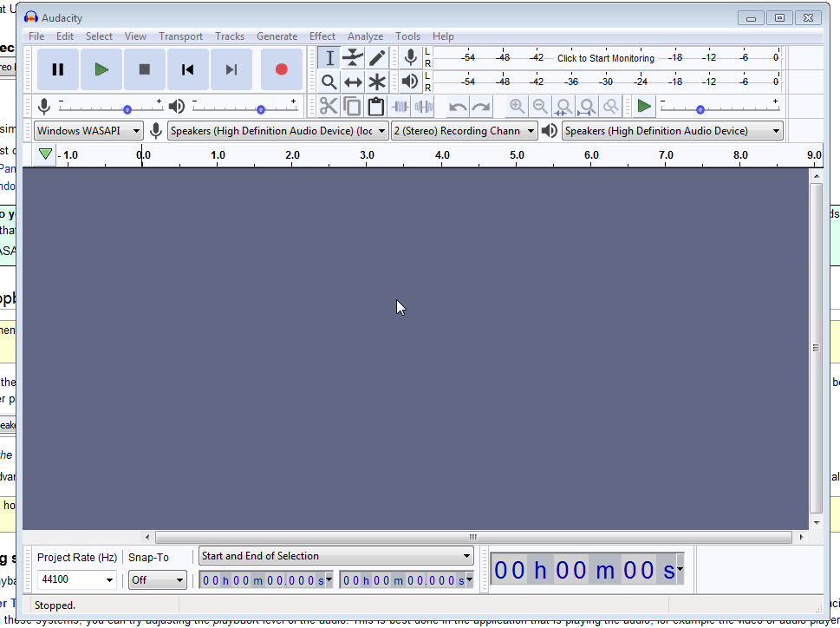The height and width of the screenshot is (628, 840).
Task: Open the Tools menu
Action: pyautogui.click(x=407, y=36)
